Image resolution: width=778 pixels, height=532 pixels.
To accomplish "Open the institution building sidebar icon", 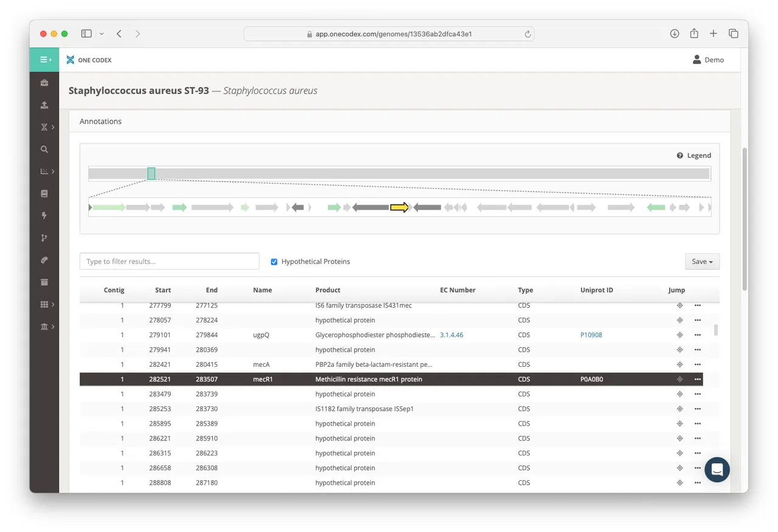I will [44, 327].
